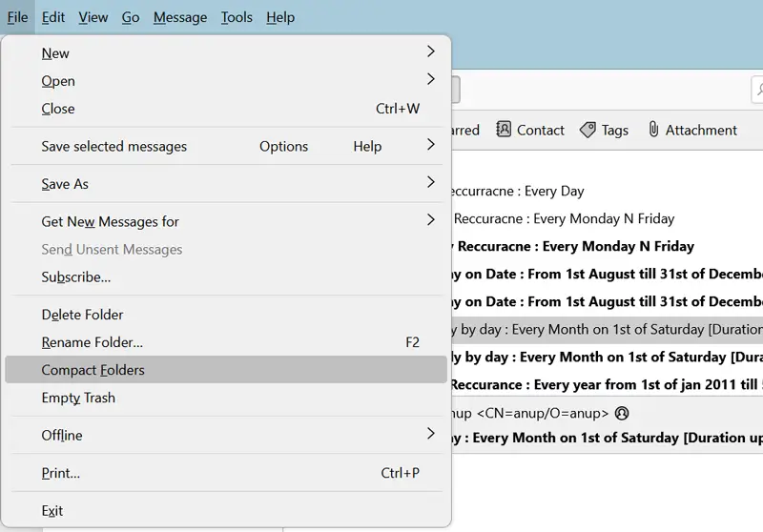
Task: Select Compact Folders from File menu
Action: point(93,370)
